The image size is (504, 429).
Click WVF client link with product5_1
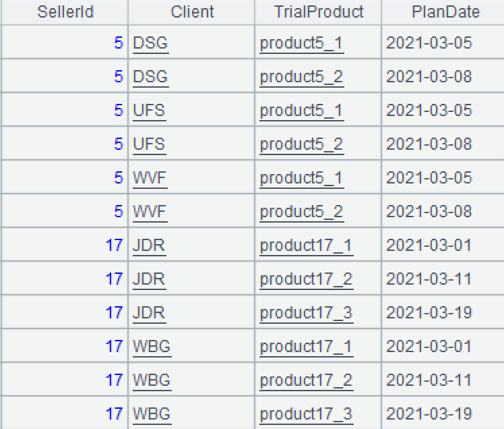[150, 178]
